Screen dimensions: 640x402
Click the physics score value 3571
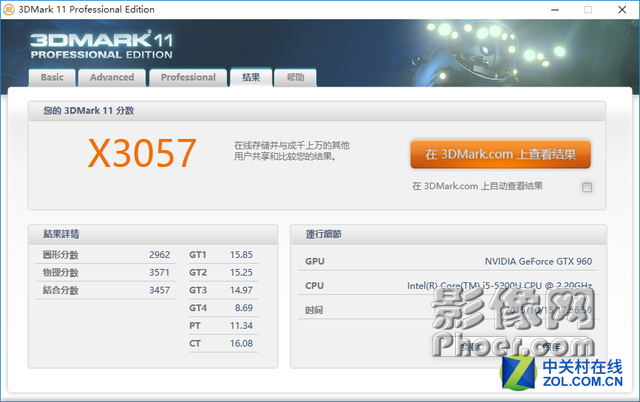[160, 272]
